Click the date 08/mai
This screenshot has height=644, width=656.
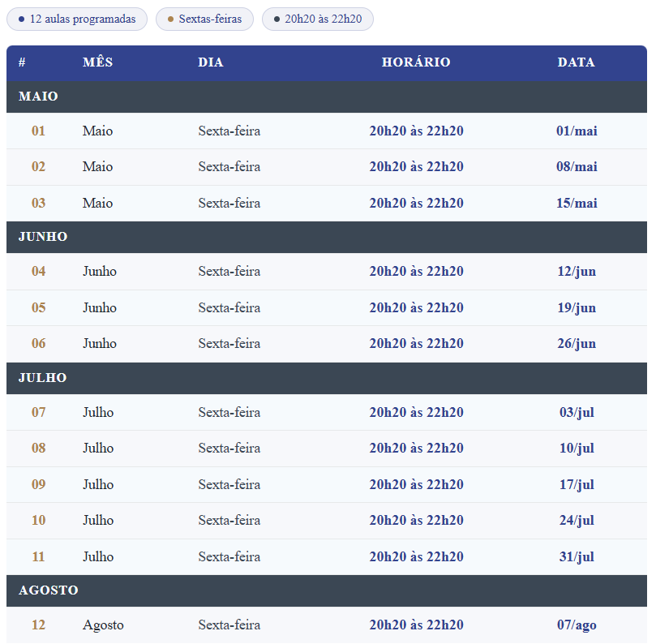coord(577,167)
